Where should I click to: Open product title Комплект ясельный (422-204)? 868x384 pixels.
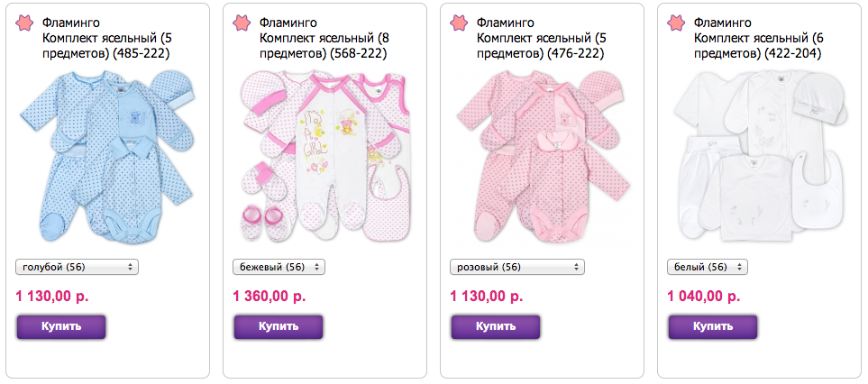point(757,47)
